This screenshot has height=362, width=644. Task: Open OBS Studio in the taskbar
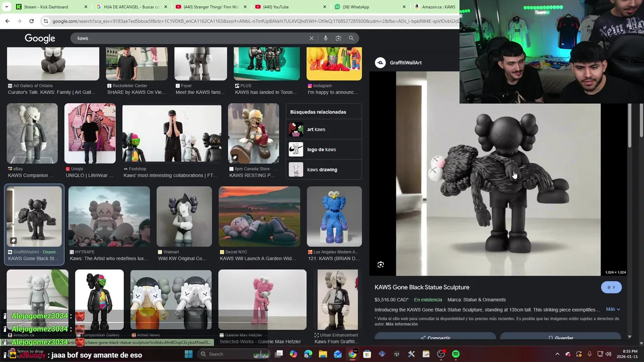click(441, 354)
